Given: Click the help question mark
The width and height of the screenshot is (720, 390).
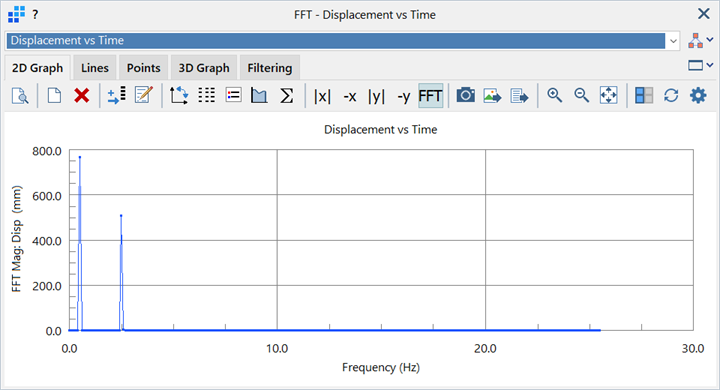Looking at the screenshot, I should click(x=35, y=15).
